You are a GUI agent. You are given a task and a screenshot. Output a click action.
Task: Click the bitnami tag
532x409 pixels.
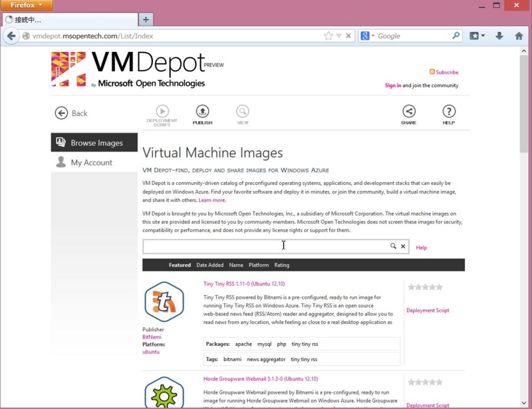pos(232,359)
